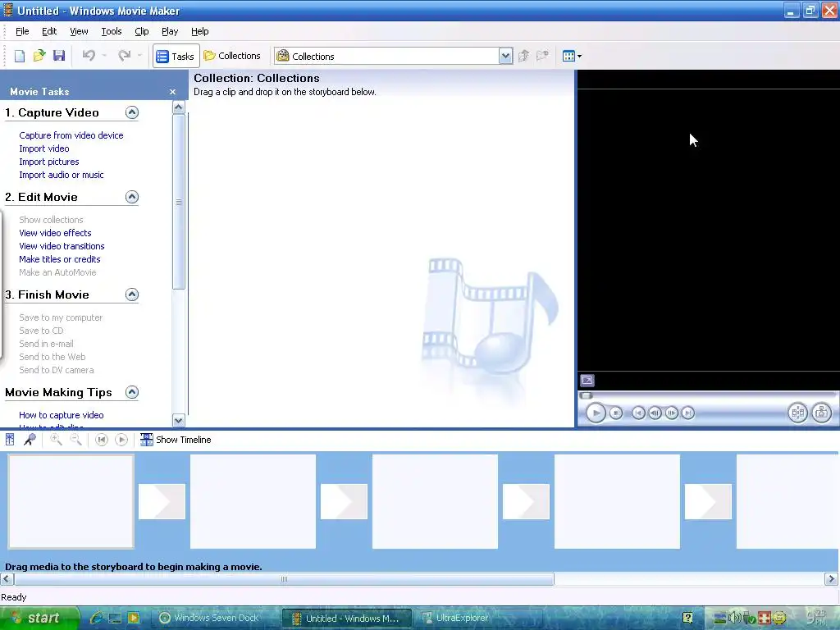Click the preview Play button
This screenshot has height=630, width=840.
click(x=596, y=413)
